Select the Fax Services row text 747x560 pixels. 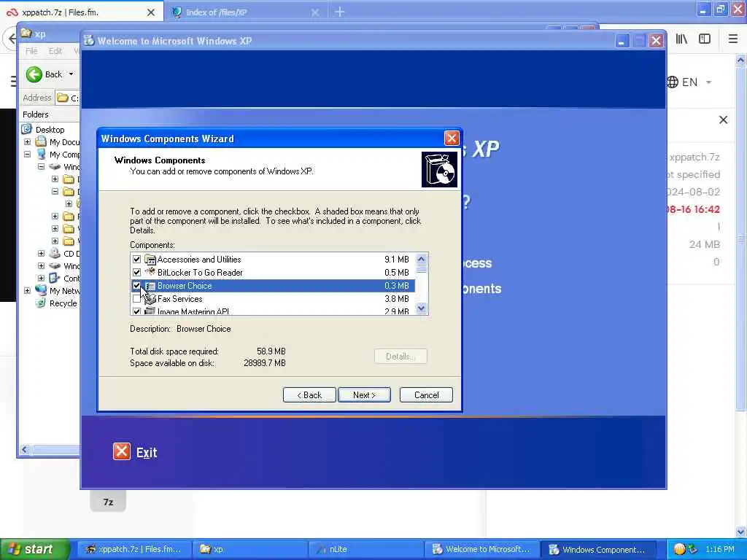pyautogui.click(x=179, y=299)
